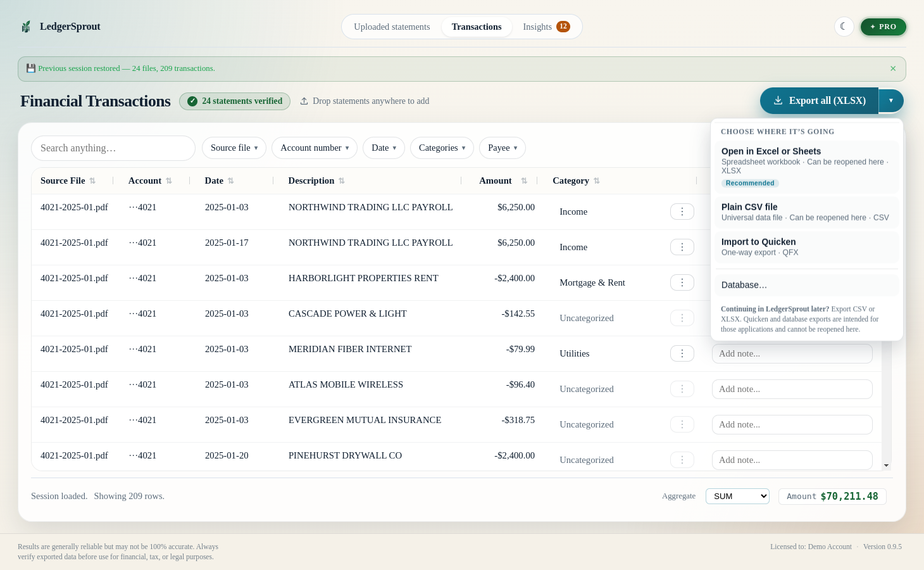Screen dimensions: 924x570
Task: Open the Insights tab
Action: pyautogui.click(x=546, y=27)
